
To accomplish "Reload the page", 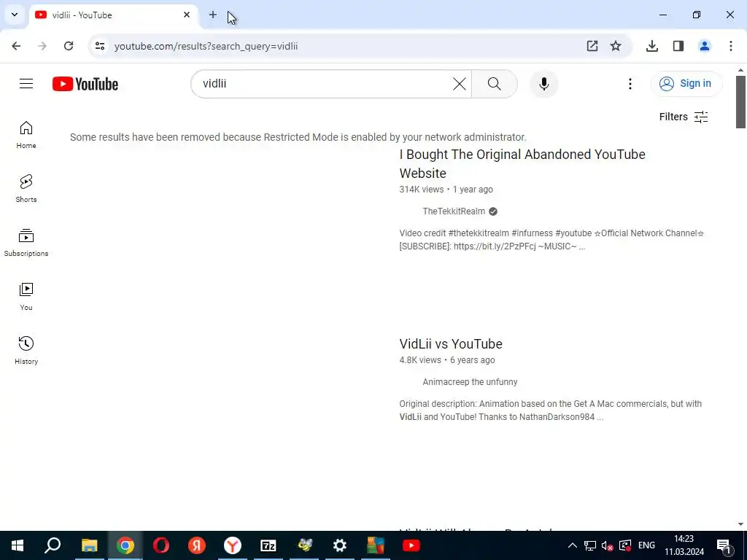I will (69, 46).
